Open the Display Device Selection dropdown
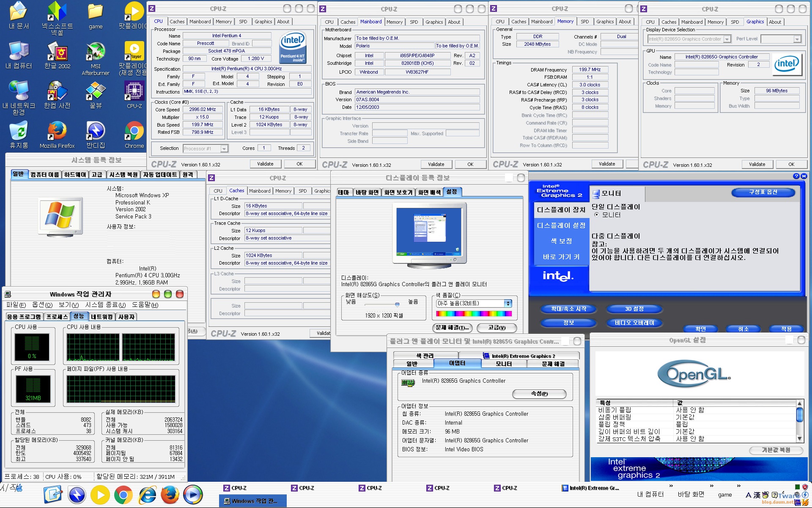Viewport: 812px width, 508px height. pyautogui.click(x=727, y=39)
